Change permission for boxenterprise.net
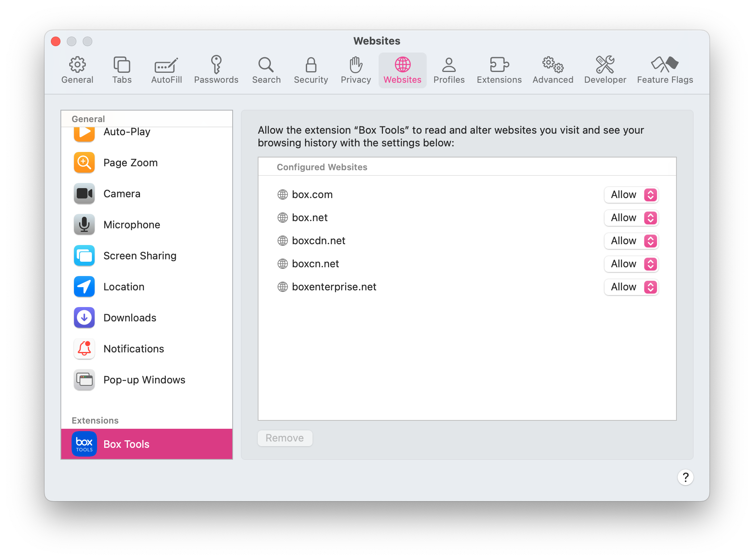754x560 pixels. click(631, 287)
